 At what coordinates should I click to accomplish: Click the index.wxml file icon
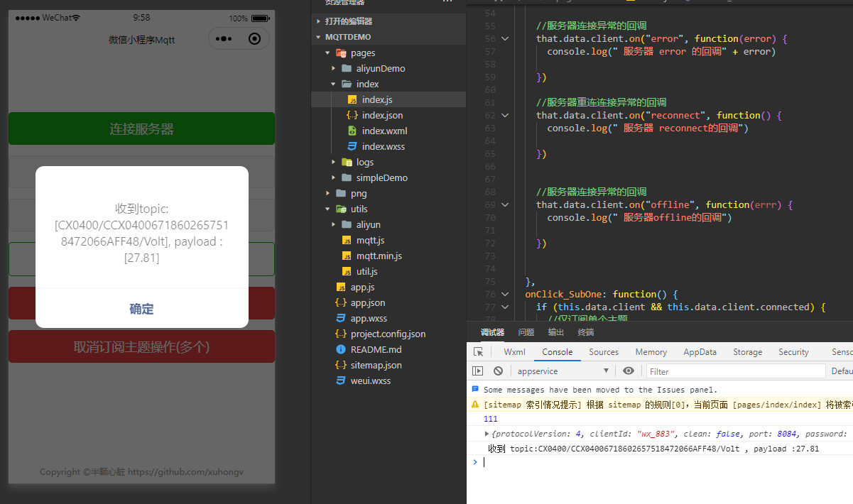(352, 131)
